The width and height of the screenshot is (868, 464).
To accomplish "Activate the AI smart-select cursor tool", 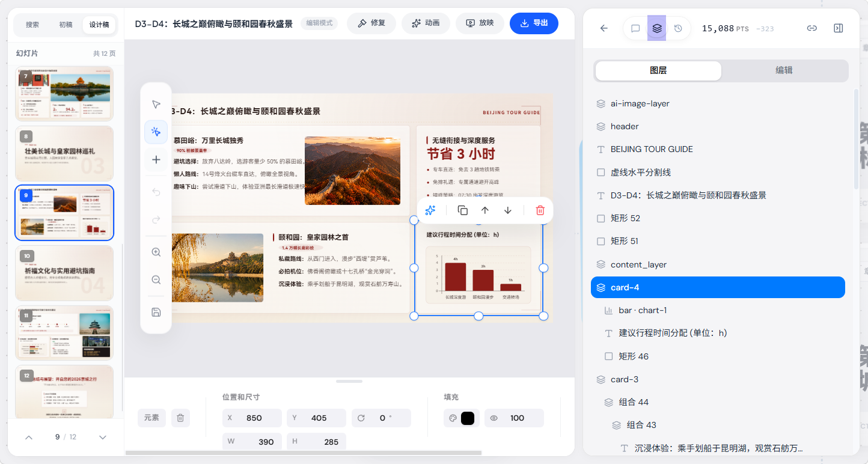I will click(x=156, y=132).
